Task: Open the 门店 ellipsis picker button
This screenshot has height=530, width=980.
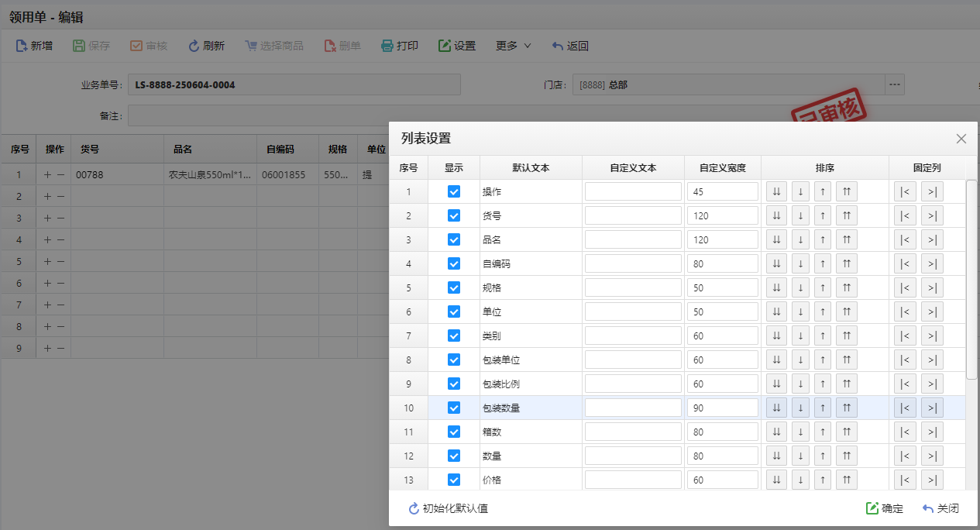Action: pos(895,84)
